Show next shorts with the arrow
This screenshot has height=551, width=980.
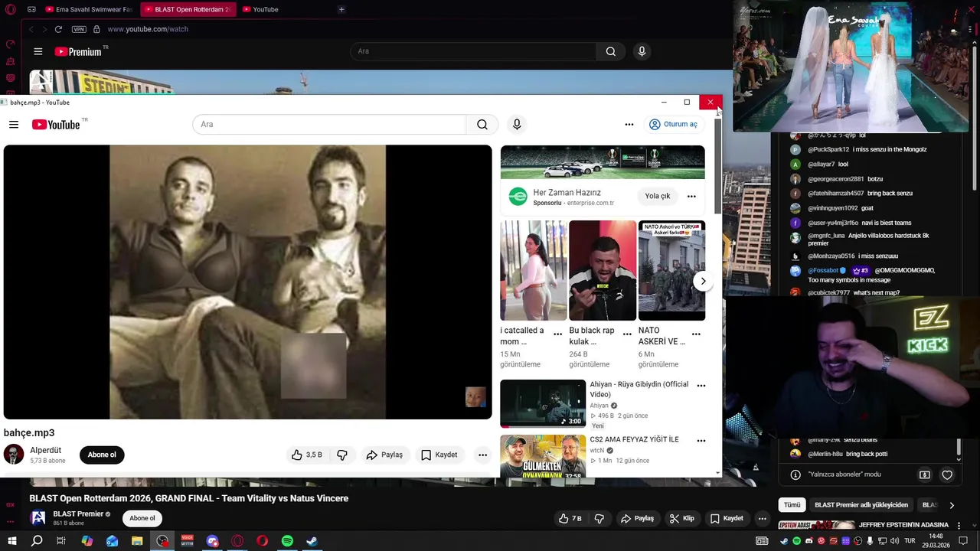tap(703, 281)
